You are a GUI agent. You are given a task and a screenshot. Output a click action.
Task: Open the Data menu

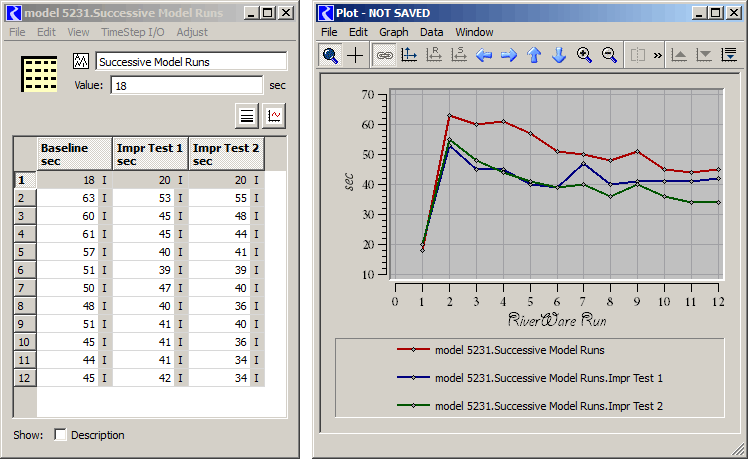(431, 32)
